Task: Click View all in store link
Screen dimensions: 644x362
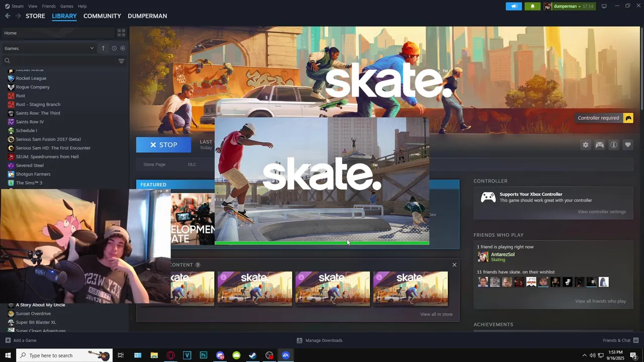Action: pyautogui.click(x=436, y=314)
